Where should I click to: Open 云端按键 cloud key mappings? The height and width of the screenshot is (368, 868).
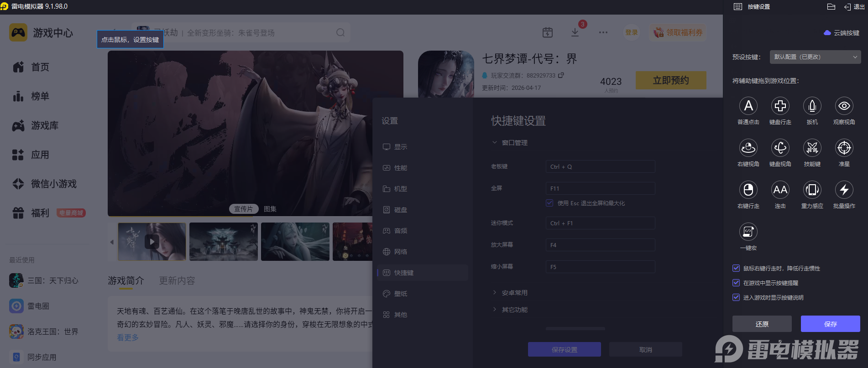point(842,33)
